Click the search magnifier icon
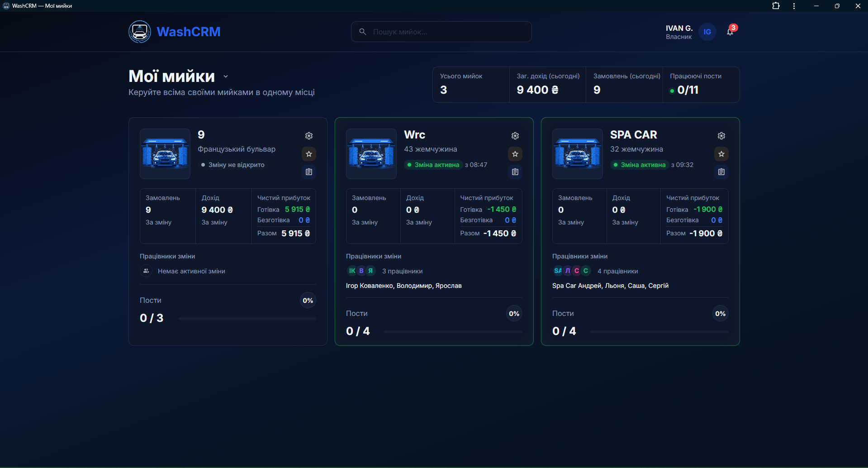The height and width of the screenshot is (468, 868). 363,32
